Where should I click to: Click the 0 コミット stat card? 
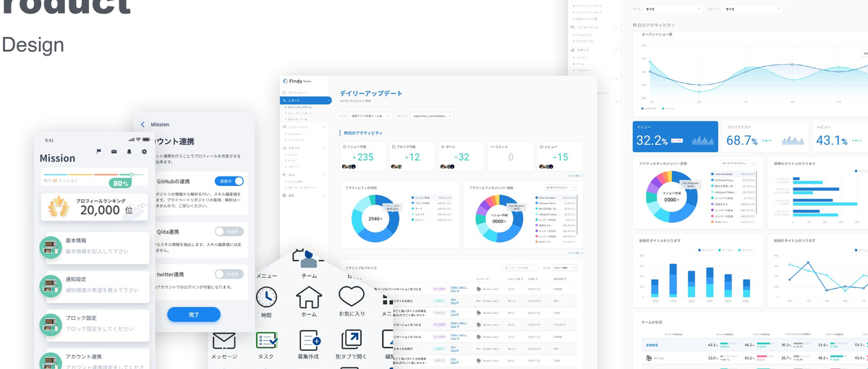click(510, 156)
